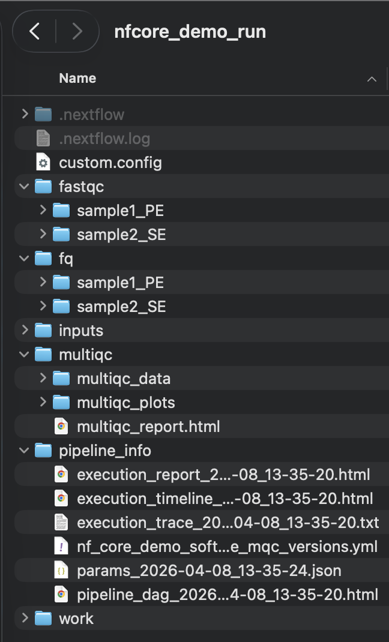Click sample2_SE folder icon under fq
This screenshot has height=642, width=389.
[x=61, y=306]
